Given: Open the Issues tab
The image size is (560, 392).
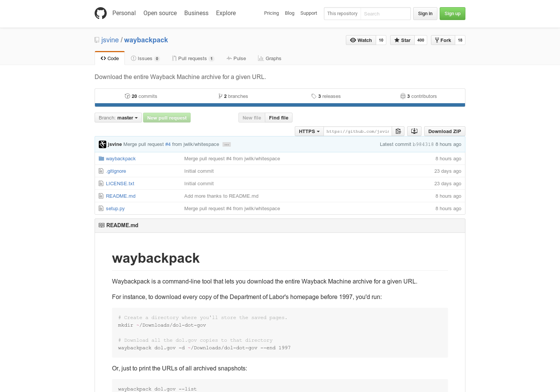Looking at the screenshot, I should pos(145,58).
